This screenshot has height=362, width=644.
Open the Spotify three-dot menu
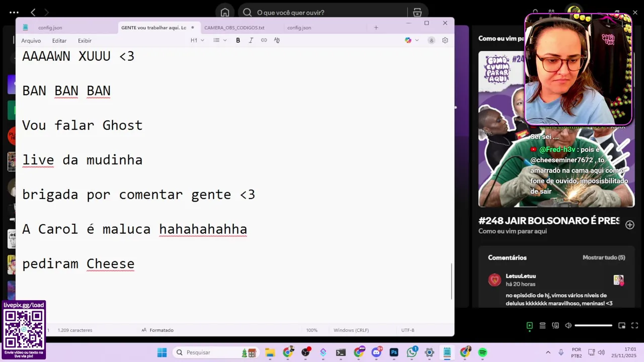point(14,13)
